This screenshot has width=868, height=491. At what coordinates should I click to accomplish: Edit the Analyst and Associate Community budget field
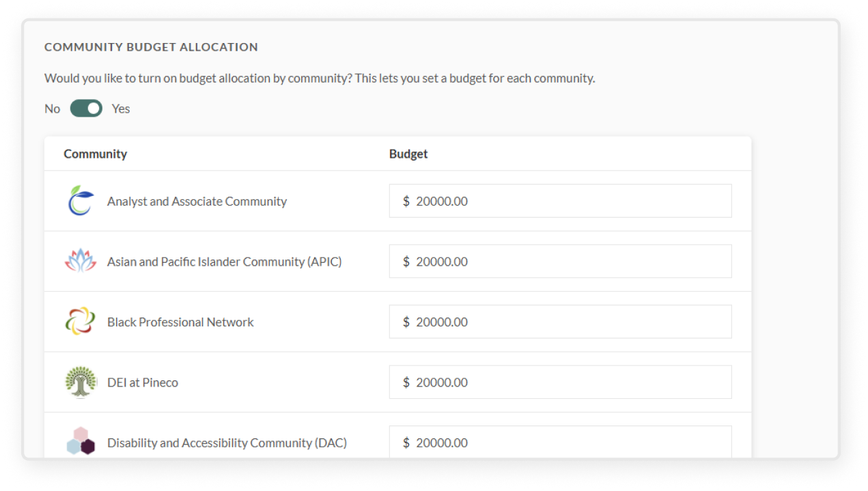point(560,201)
